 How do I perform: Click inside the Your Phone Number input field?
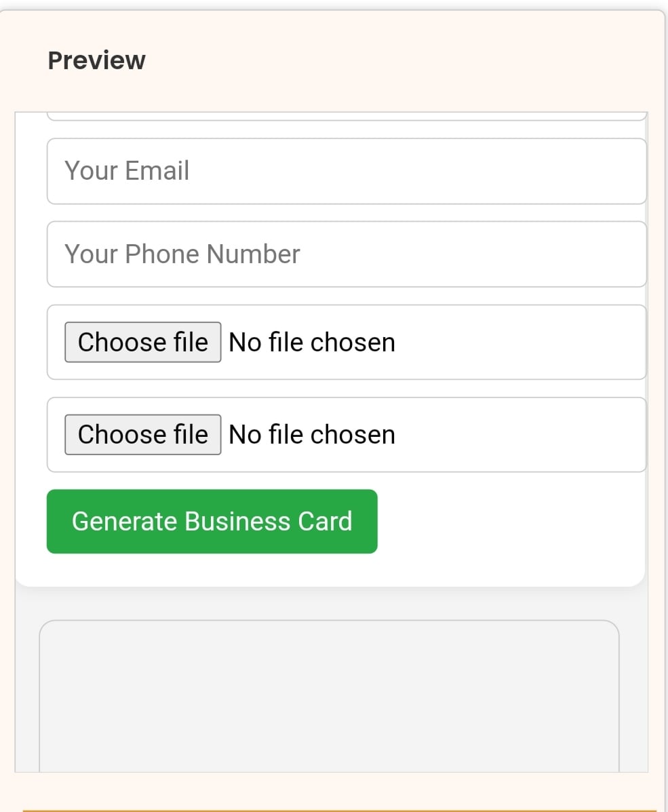coord(346,254)
